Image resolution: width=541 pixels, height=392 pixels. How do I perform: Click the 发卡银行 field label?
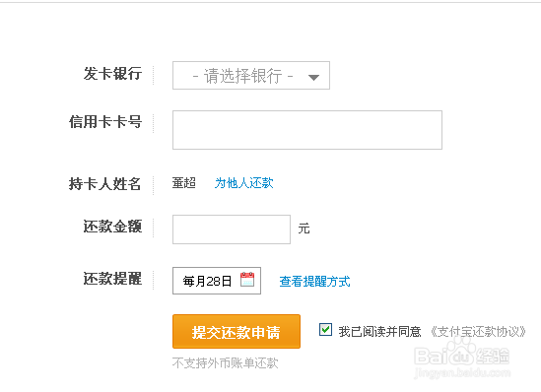(112, 74)
